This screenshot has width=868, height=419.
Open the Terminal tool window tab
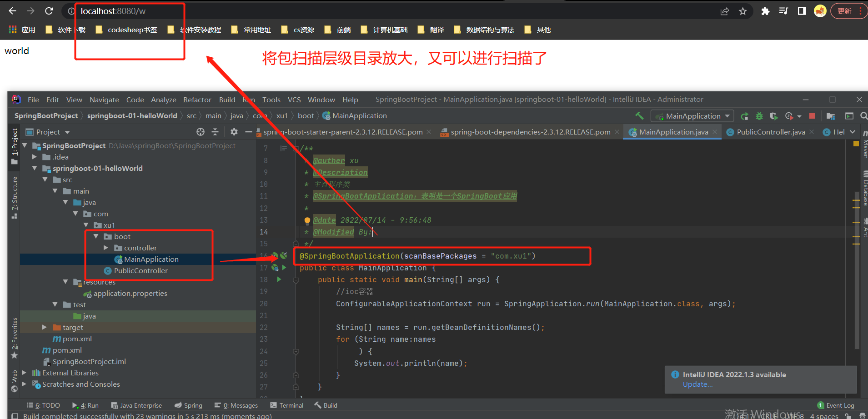[286, 405]
